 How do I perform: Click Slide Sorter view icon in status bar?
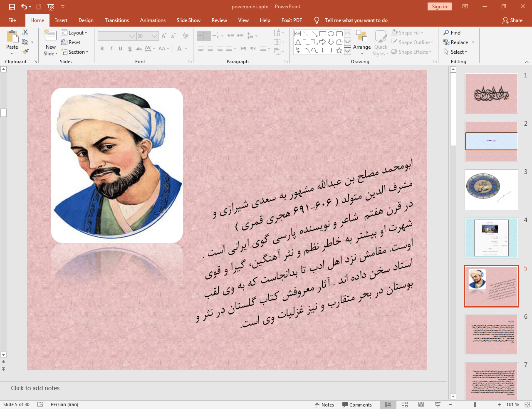pyautogui.click(x=405, y=404)
